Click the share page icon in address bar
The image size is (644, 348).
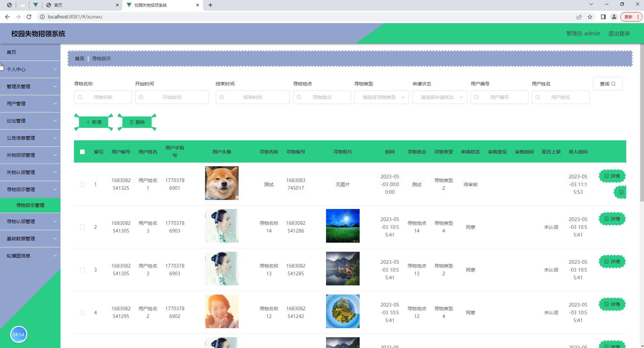point(579,17)
